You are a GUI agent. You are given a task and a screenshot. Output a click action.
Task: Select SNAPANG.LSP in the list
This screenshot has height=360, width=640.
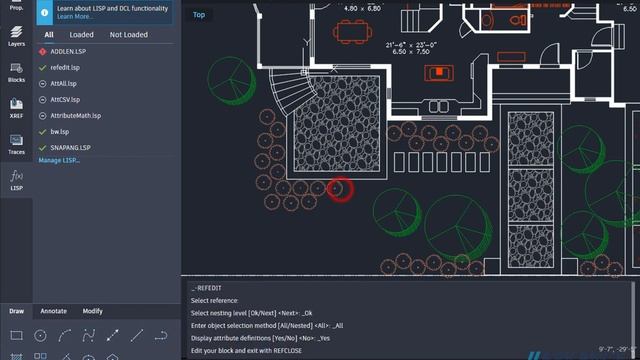tap(70, 148)
